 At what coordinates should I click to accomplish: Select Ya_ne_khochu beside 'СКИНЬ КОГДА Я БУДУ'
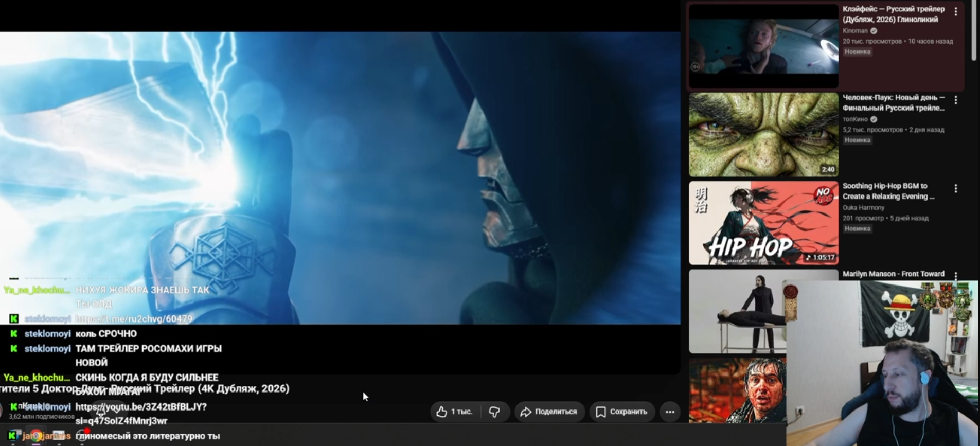pyautogui.click(x=37, y=378)
